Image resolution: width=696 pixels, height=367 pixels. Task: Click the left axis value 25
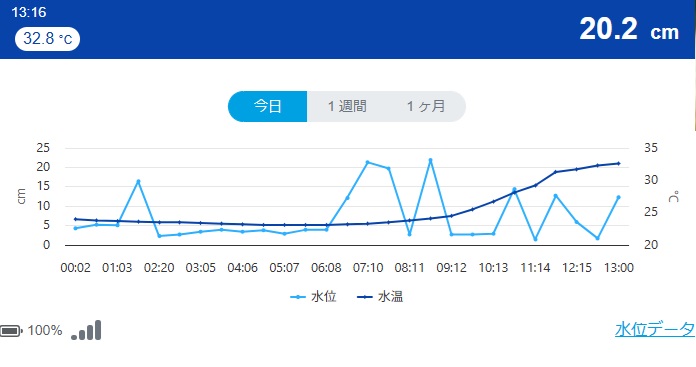[43, 148]
